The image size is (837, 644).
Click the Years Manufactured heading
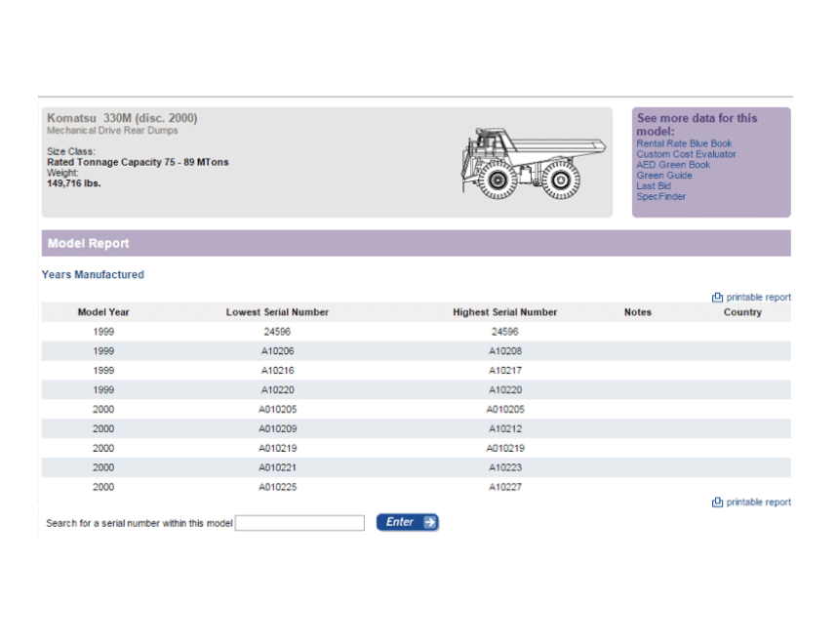tap(93, 275)
